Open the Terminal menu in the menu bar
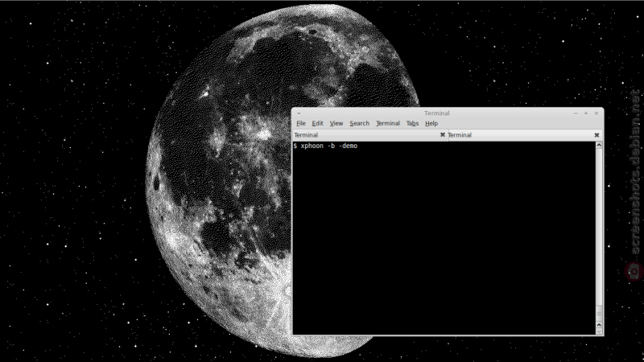Screen dimensions: 644x362 388,123
